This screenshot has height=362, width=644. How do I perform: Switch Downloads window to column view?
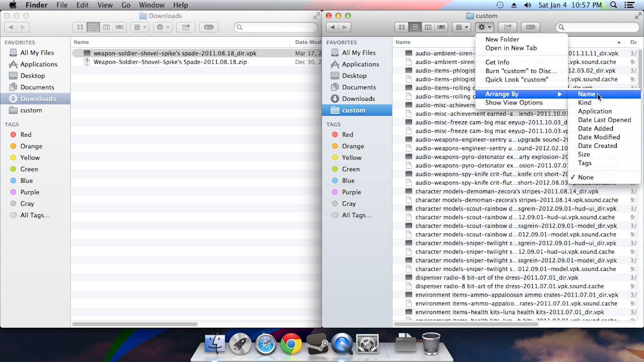click(x=106, y=27)
